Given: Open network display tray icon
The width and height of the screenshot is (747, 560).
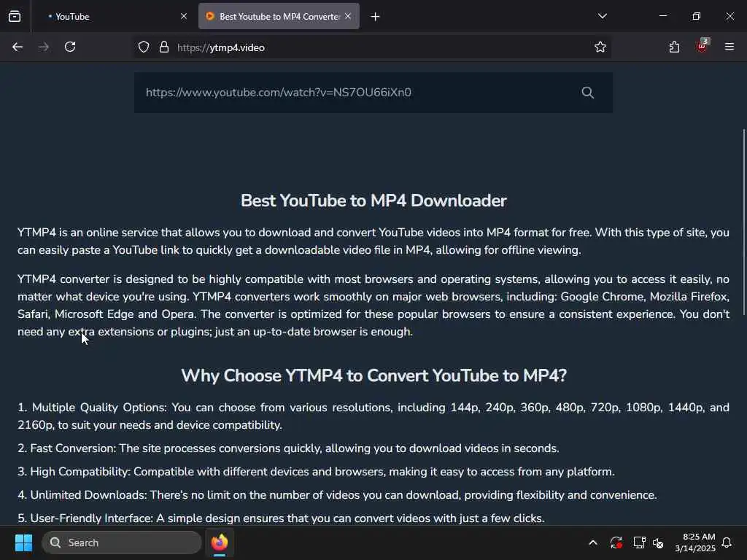Looking at the screenshot, I should 639,542.
